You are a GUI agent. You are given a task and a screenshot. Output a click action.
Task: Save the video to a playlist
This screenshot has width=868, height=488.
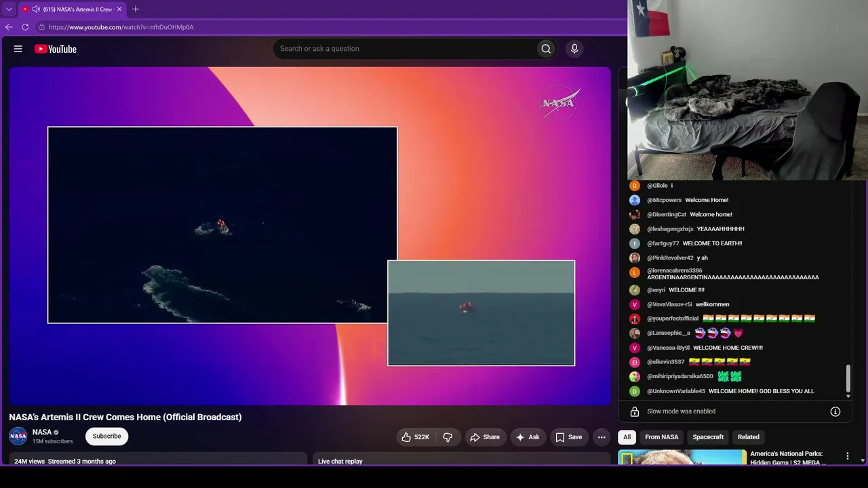(x=569, y=437)
